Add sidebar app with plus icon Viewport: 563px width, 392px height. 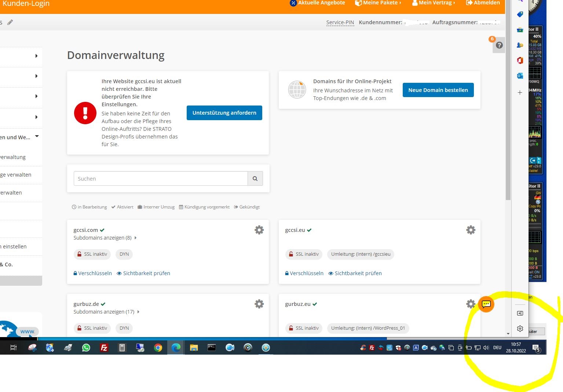520,93
